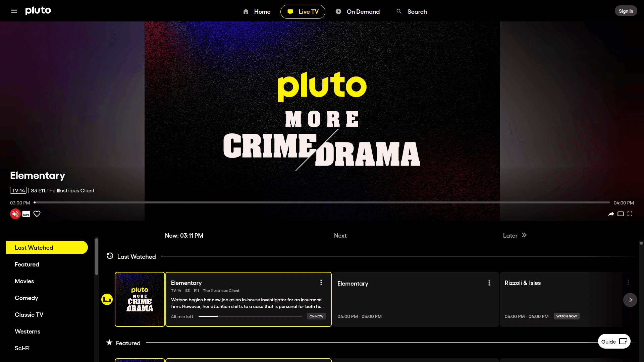
Task: Advance the schedule with the right arrow
Action: pos(630,300)
